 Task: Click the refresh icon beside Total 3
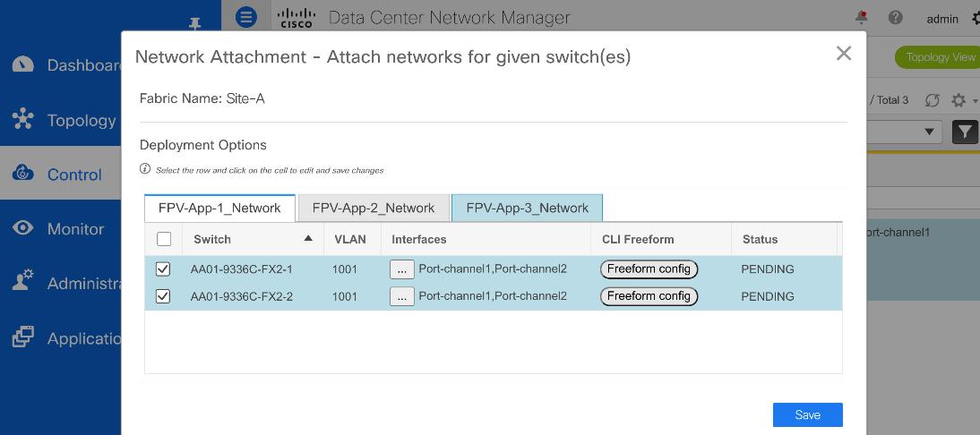(933, 100)
